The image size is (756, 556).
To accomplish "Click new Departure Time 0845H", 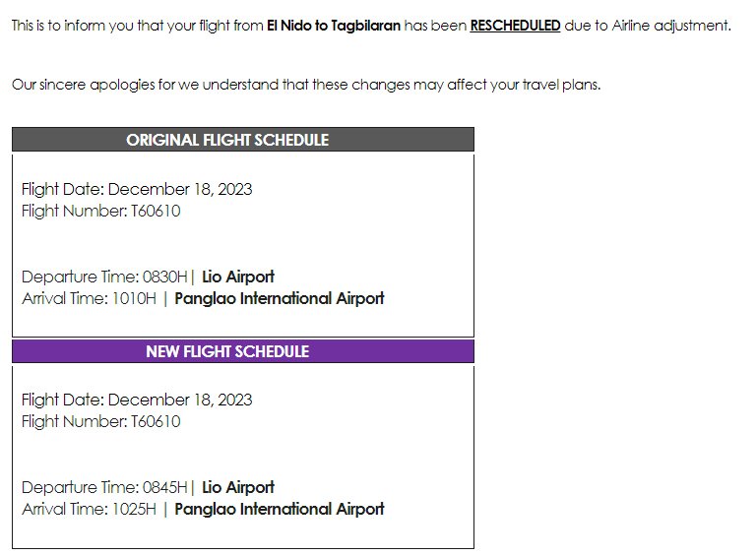I will [104, 487].
